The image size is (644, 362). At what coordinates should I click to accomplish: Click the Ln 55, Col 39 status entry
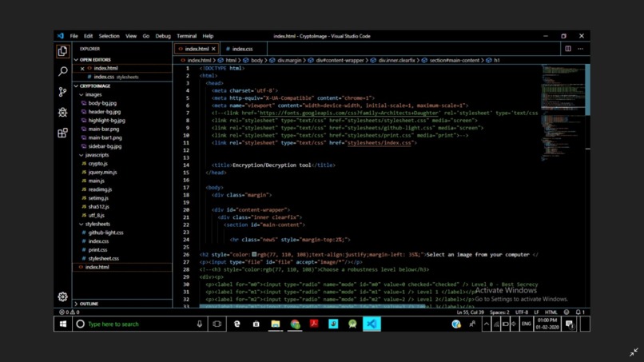pos(471,312)
